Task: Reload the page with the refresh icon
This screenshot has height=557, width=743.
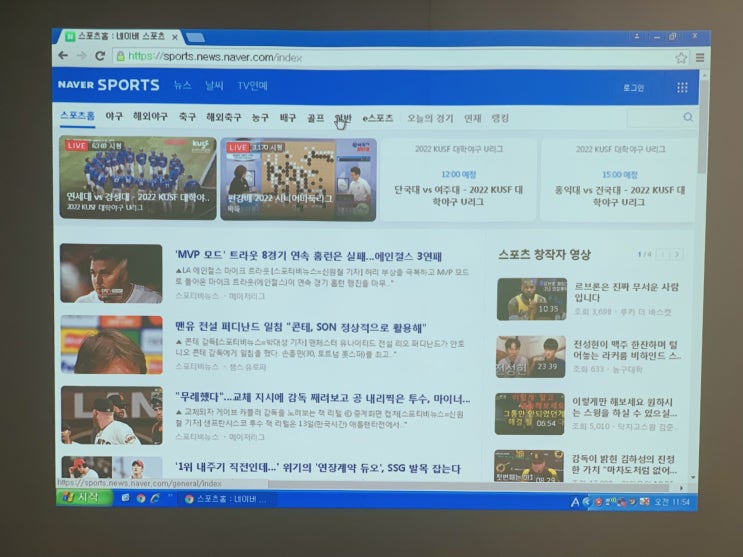Action: click(x=100, y=56)
